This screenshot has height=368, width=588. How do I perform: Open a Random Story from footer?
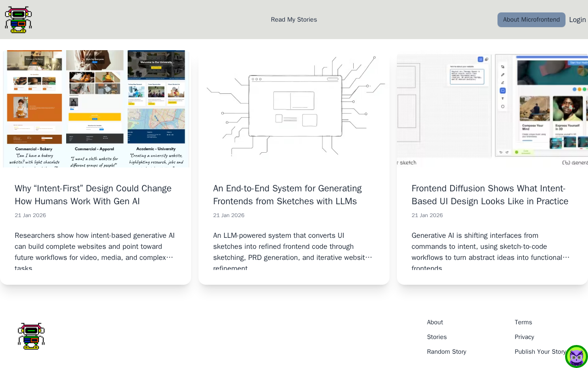447,352
